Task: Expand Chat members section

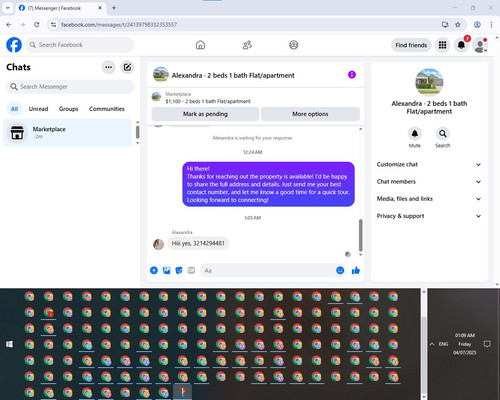Action: 429,182
